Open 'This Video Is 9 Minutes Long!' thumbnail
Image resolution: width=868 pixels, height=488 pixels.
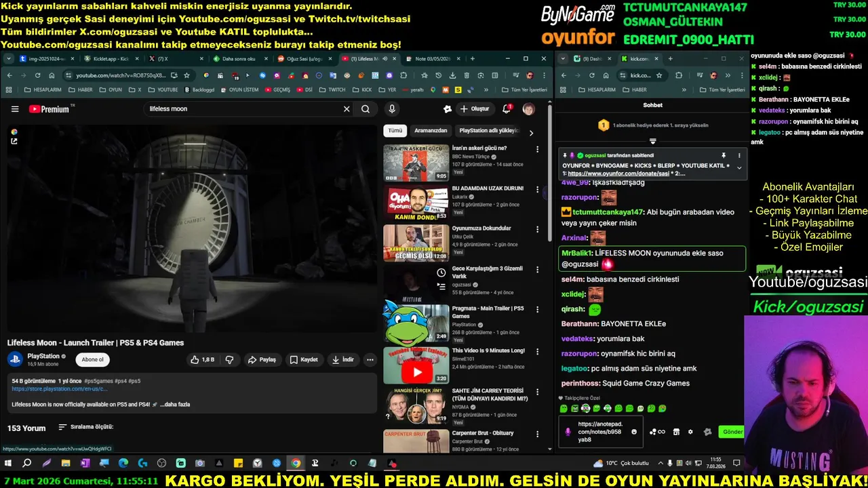pos(416,365)
